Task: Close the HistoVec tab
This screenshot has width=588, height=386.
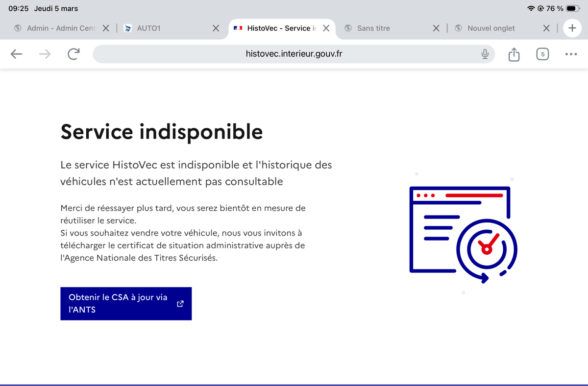Action: pos(325,28)
